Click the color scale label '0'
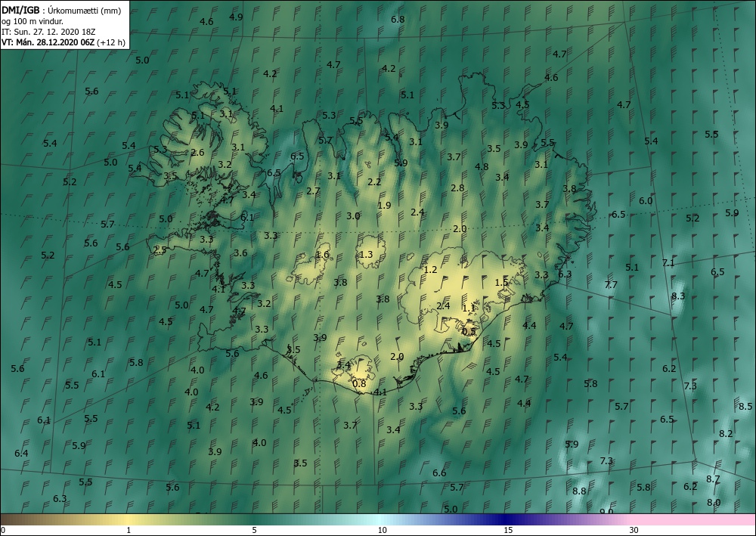Viewport: 756px width, 536px height. click(3, 530)
